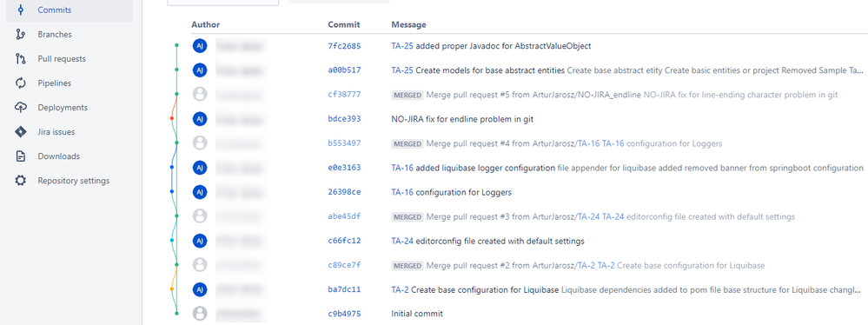Click AJ avatar on commit e0e3163 row

(200, 168)
